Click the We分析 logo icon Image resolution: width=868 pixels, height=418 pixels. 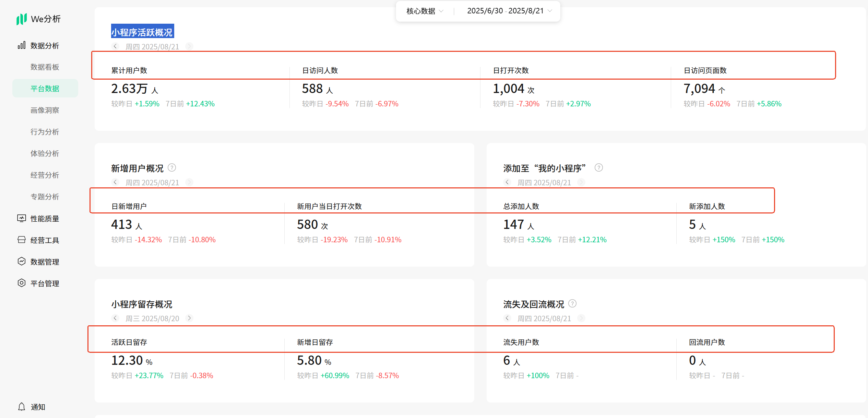coord(22,19)
